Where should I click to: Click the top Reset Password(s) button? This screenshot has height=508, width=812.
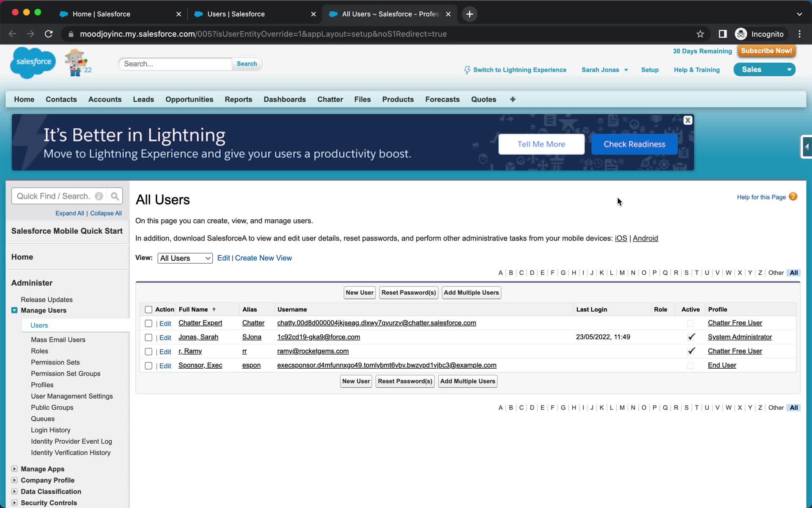[x=409, y=293]
